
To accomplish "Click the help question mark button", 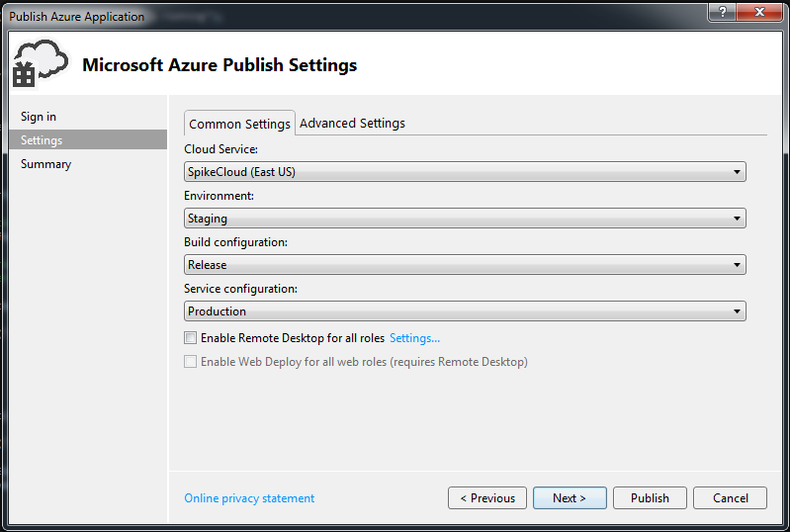I will click(x=722, y=12).
